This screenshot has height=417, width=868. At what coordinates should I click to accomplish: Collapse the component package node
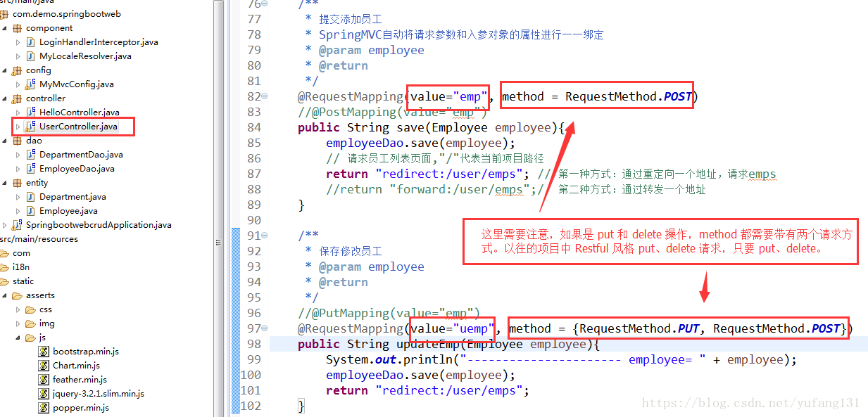4,28
